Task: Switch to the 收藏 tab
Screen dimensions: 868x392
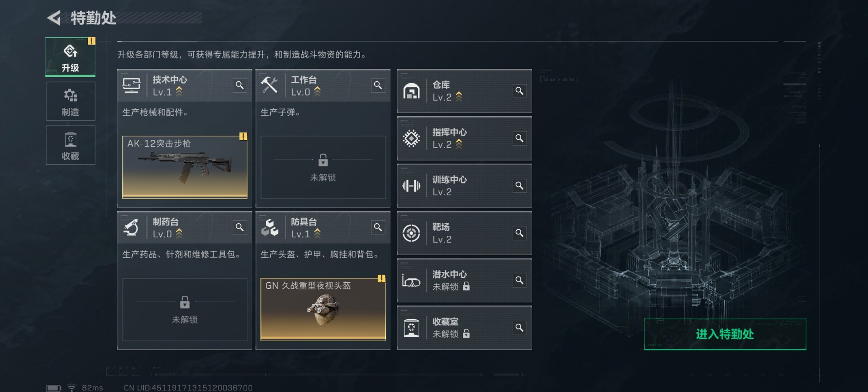Action: point(70,145)
